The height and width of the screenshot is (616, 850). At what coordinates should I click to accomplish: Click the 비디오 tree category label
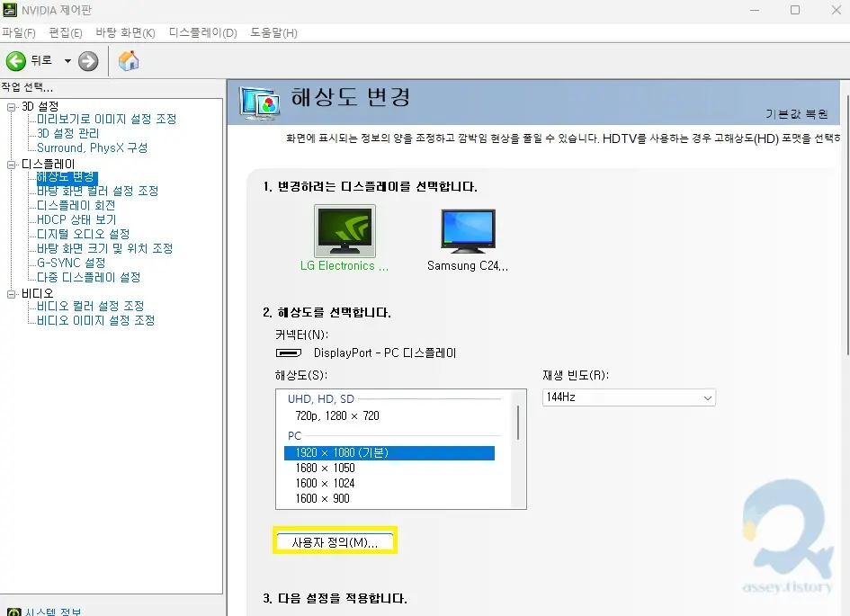click(38, 294)
